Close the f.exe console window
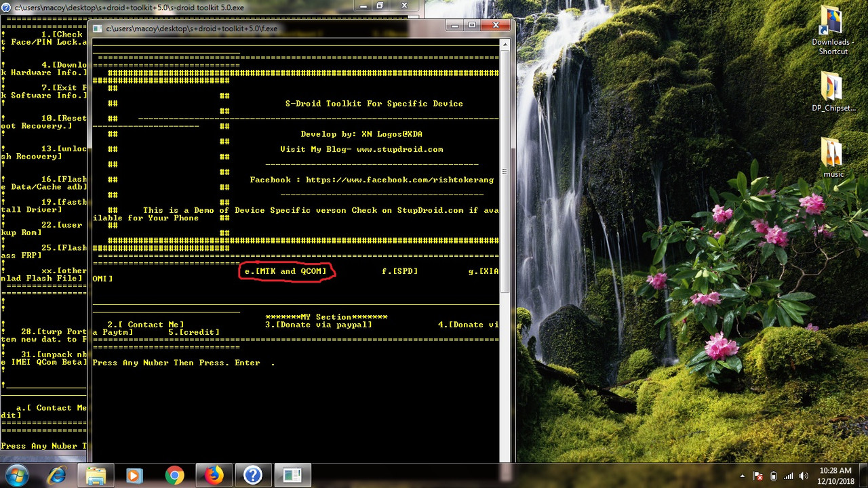The height and width of the screenshot is (488, 868). tap(496, 26)
